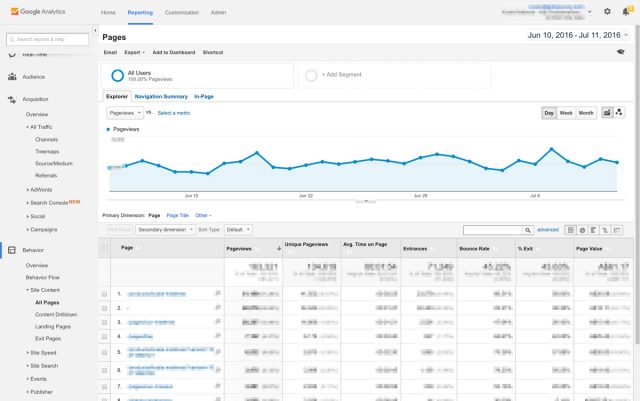Click the advanced filter link
This screenshot has width=640, height=401.
click(x=548, y=230)
